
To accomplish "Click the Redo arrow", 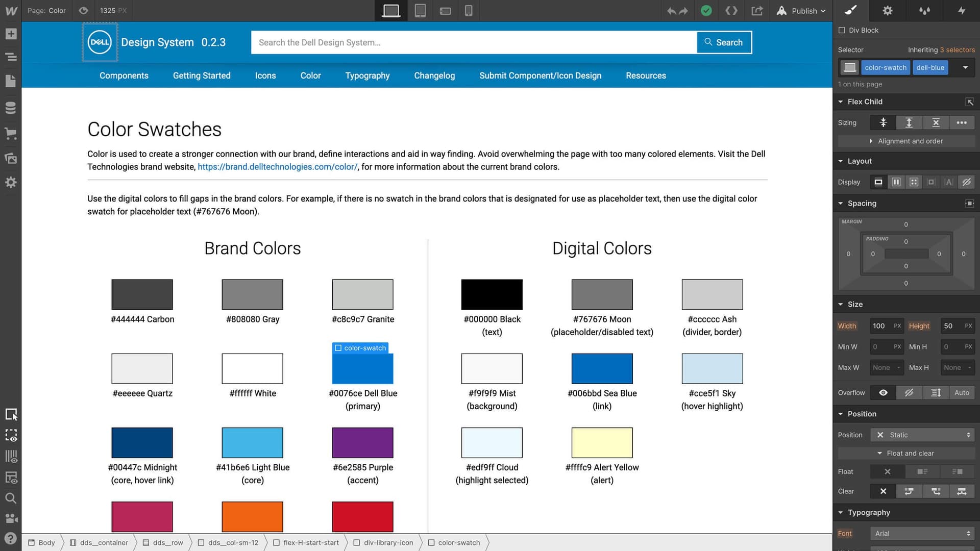I will [x=683, y=11].
